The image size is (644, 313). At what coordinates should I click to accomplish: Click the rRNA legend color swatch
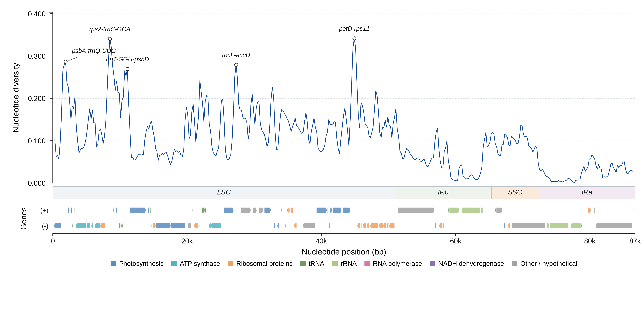pos(335,264)
